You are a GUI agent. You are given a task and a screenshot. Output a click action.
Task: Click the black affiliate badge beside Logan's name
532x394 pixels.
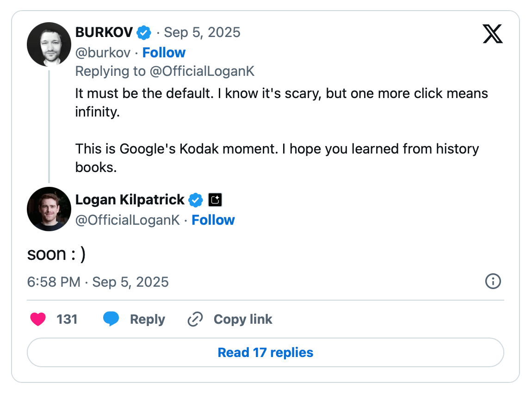tap(215, 200)
